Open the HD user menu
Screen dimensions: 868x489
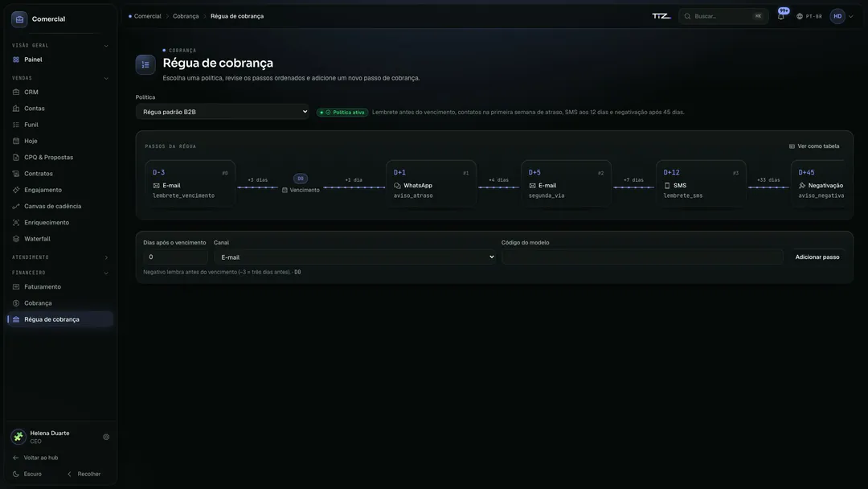pos(841,17)
